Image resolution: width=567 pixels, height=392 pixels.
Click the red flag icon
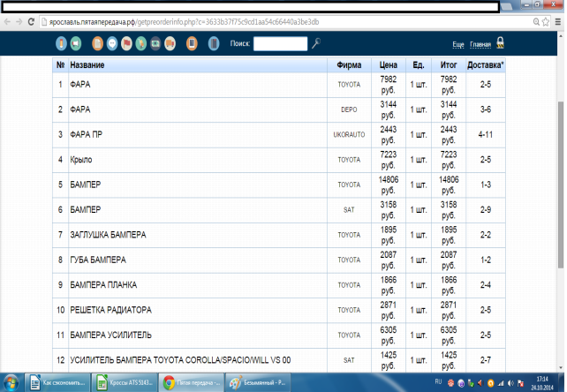126,44
